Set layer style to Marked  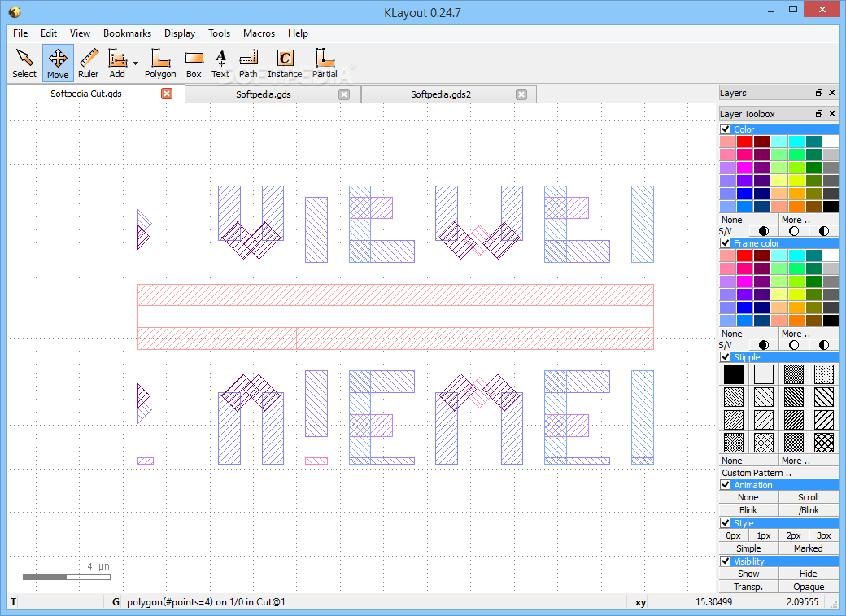809,548
